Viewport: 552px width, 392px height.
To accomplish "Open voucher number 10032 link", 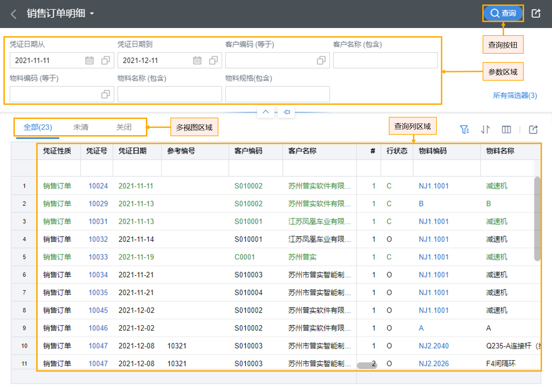I will pyautogui.click(x=98, y=239).
